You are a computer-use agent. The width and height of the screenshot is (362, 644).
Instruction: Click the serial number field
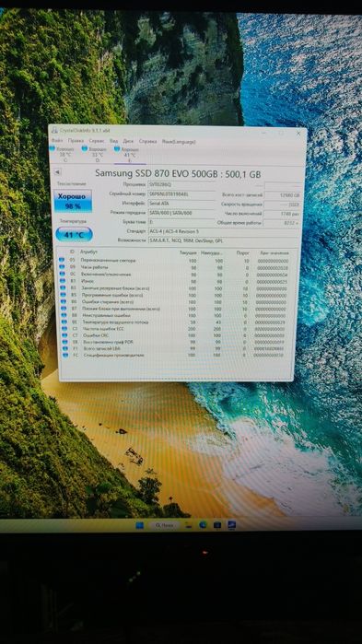[181, 193]
